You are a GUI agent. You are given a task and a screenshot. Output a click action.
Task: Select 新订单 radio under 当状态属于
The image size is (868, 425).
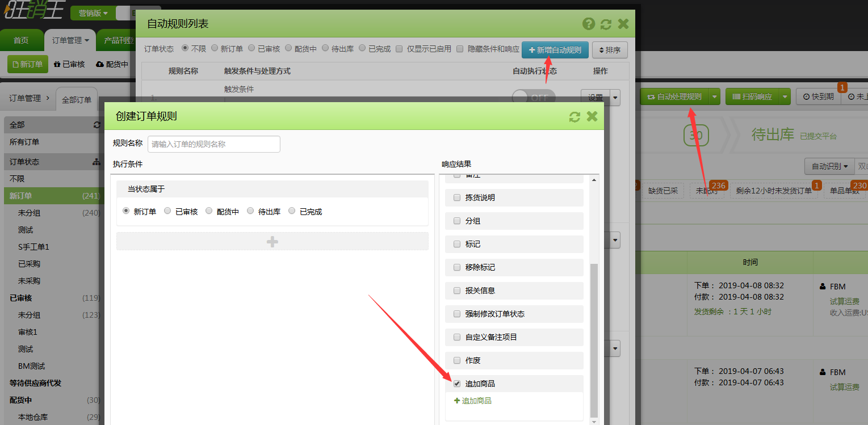[126, 211]
